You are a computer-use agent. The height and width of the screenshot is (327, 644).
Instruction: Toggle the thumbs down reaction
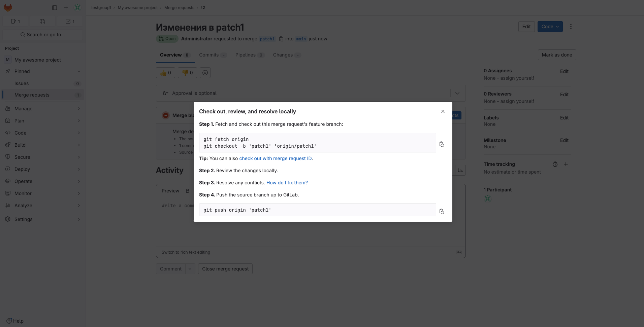187,73
